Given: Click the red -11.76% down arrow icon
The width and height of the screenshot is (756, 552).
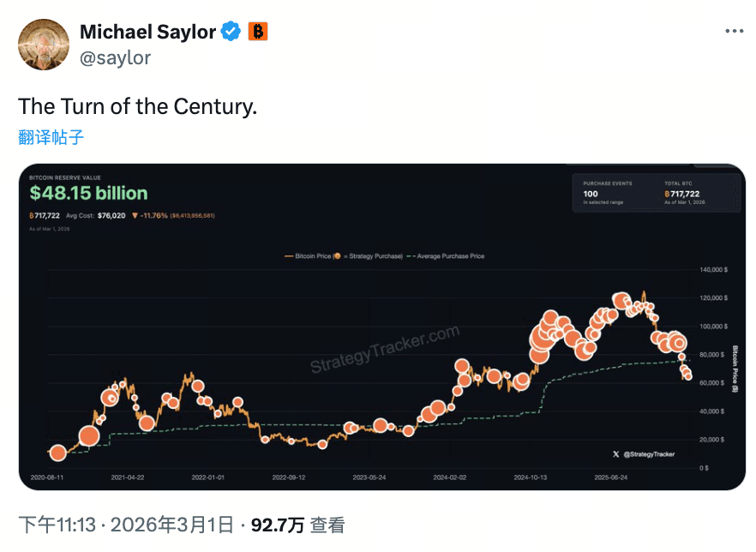Looking at the screenshot, I should (x=135, y=215).
